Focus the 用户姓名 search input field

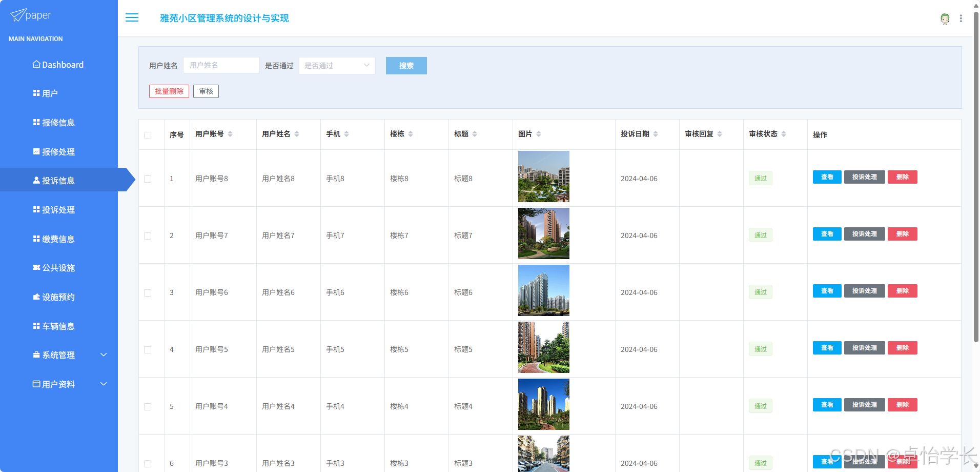221,65
